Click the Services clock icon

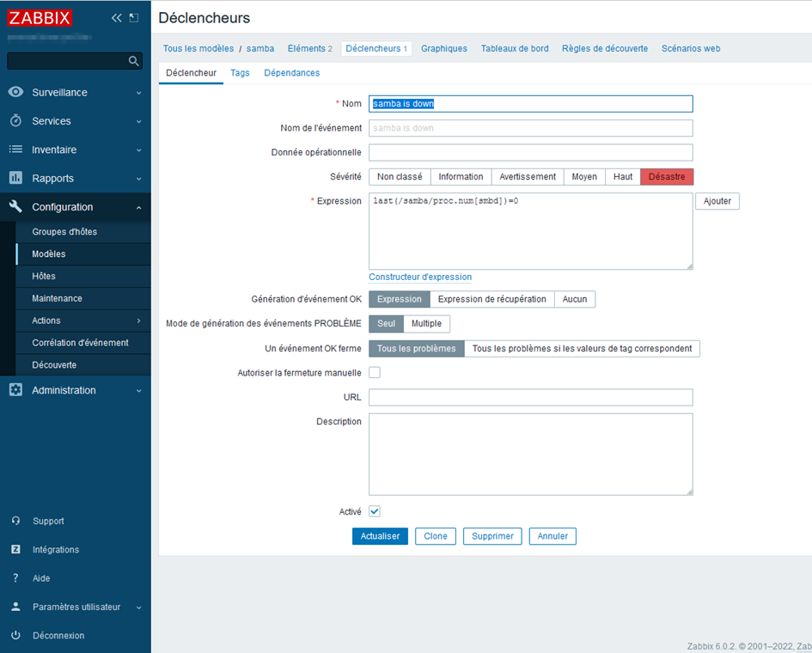coord(15,121)
